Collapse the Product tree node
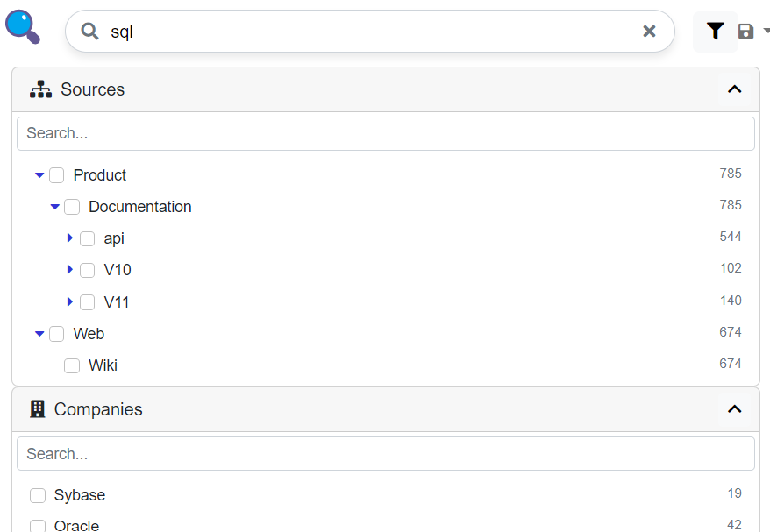The width and height of the screenshot is (770, 532). coord(39,175)
